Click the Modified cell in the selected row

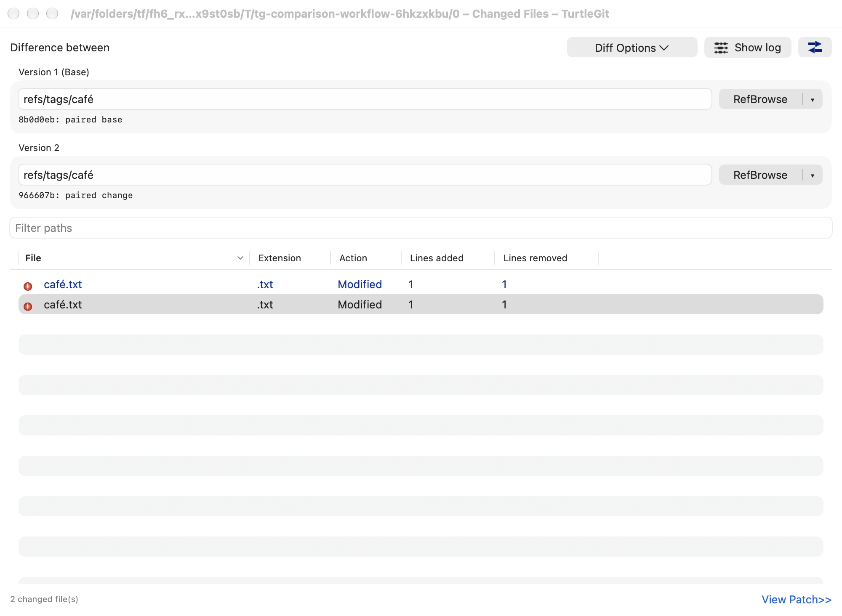[x=360, y=305]
